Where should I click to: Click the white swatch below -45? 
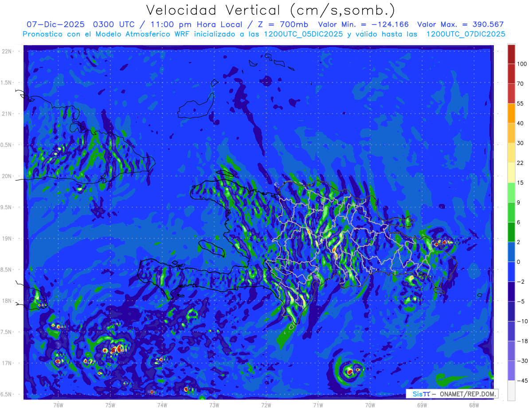coord(511,391)
